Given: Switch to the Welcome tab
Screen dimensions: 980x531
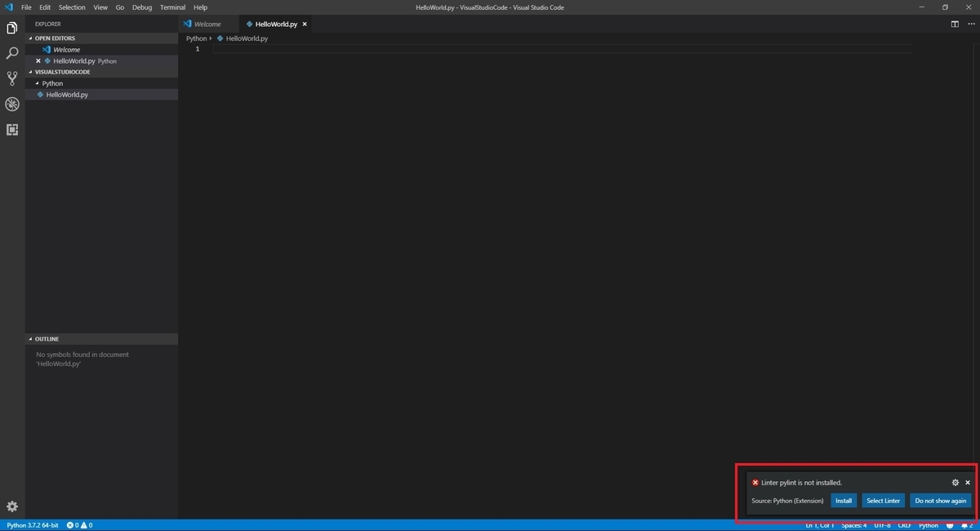Looking at the screenshot, I should click(207, 25).
